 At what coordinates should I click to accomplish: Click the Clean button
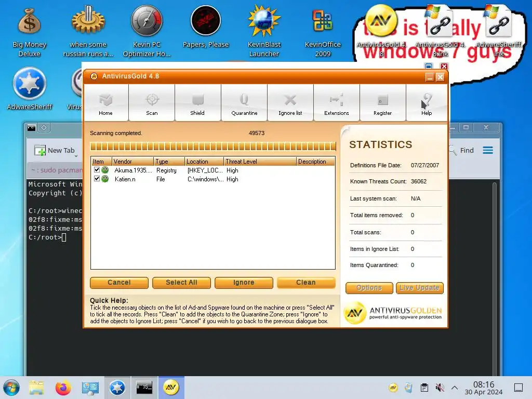(x=306, y=282)
